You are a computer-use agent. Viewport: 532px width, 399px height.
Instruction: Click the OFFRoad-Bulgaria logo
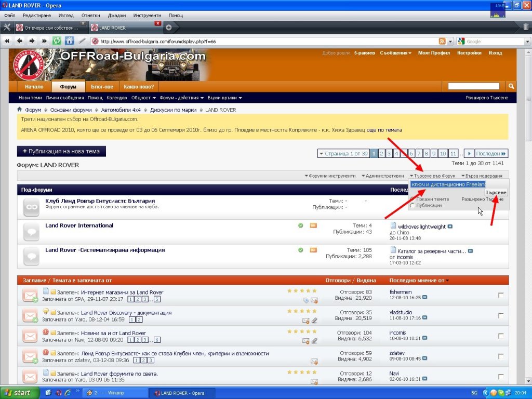[30, 65]
